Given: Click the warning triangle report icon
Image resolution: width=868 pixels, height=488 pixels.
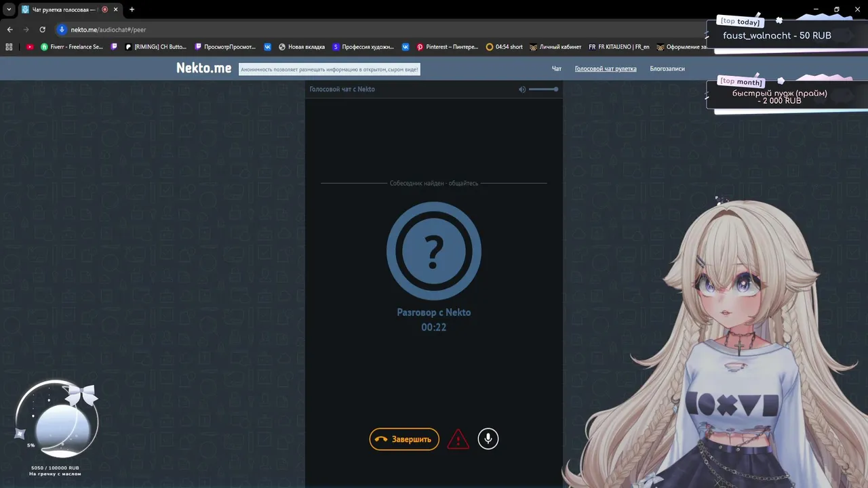Looking at the screenshot, I should click(458, 439).
